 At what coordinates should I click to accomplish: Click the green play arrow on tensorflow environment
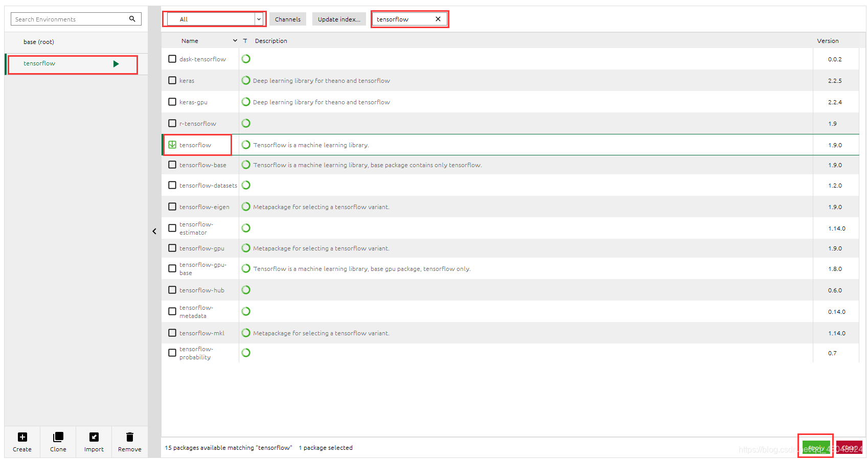point(116,64)
